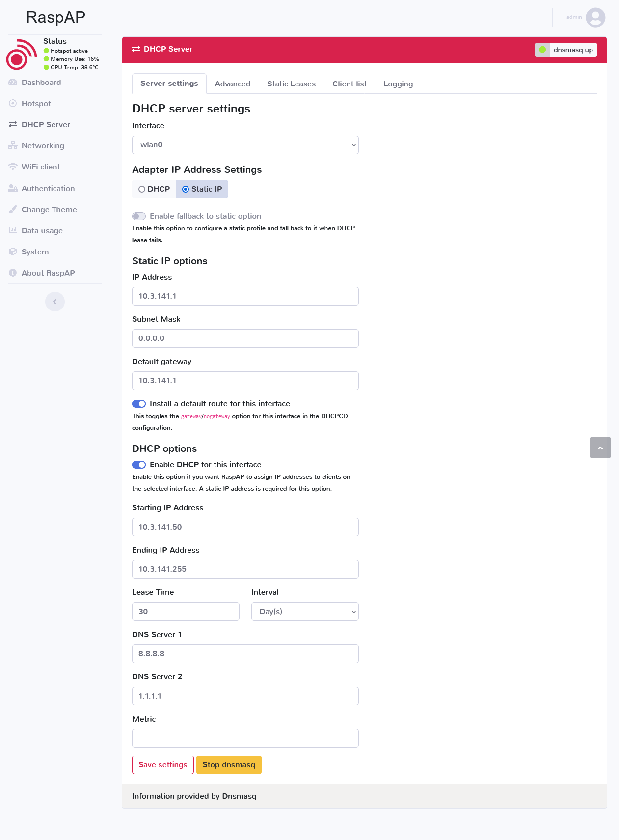Click the Networking icon in sidebar

[13, 146]
